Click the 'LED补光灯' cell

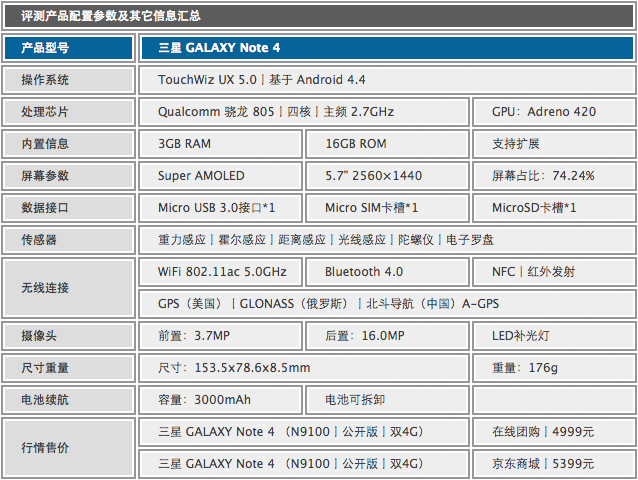(x=554, y=336)
